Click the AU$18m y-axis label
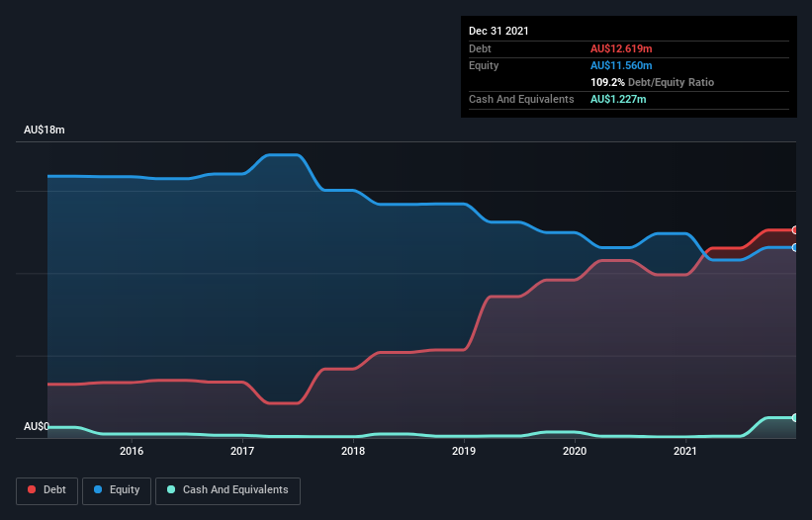The width and height of the screenshot is (812, 520). tap(45, 130)
